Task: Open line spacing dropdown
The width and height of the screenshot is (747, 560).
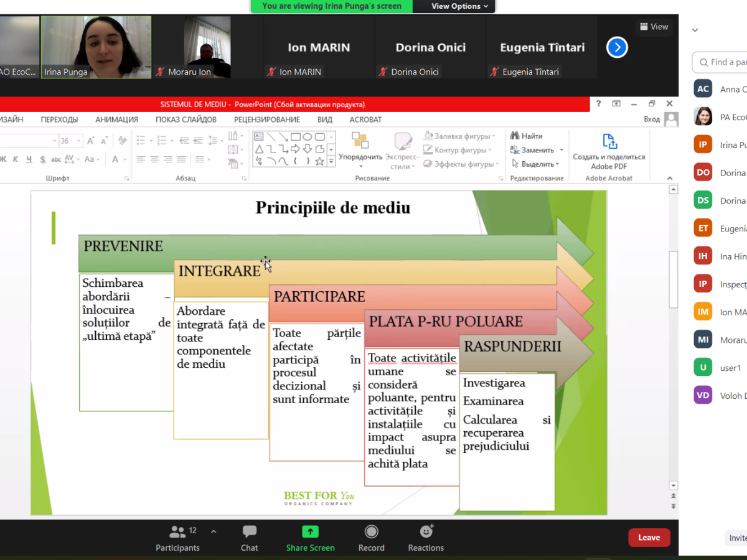Action: pyautogui.click(x=215, y=140)
